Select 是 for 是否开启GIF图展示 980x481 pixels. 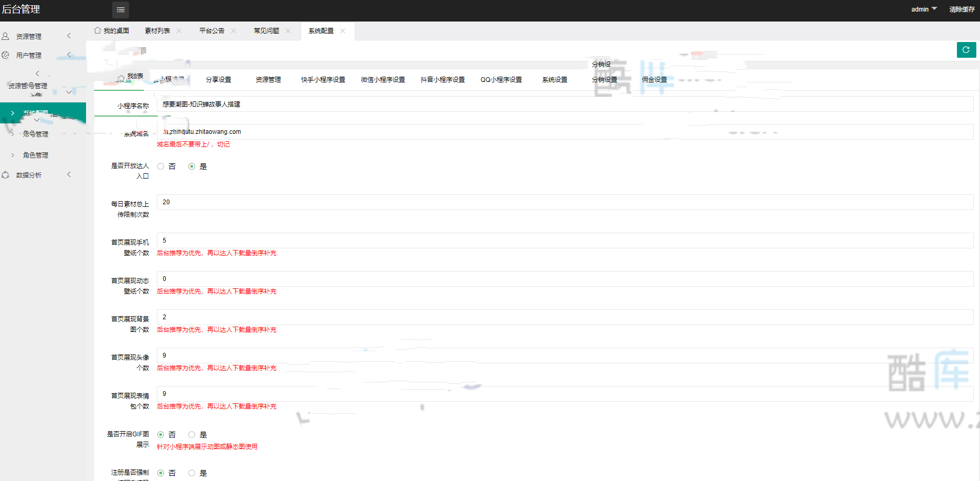191,435
